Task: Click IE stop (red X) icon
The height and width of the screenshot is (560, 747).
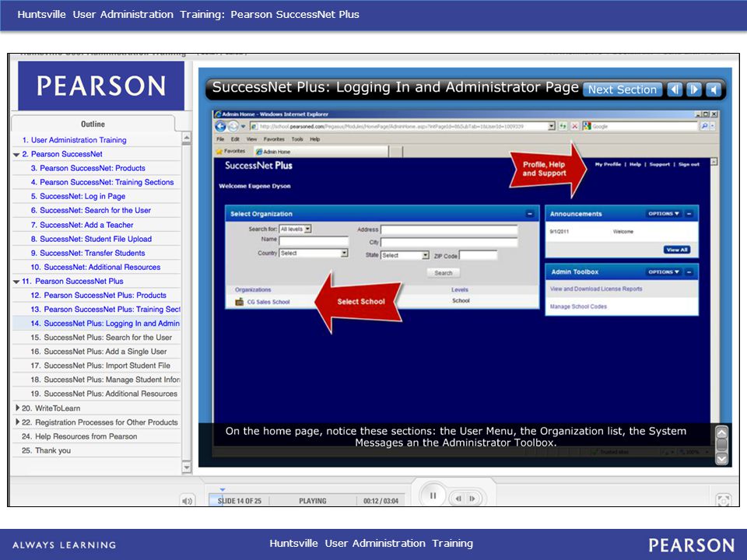Action: [x=574, y=126]
